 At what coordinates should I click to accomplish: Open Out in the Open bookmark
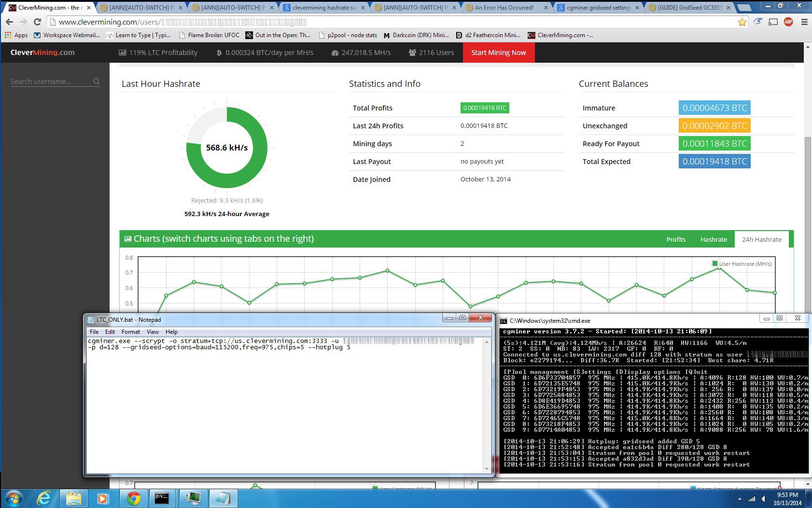[x=278, y=35]
